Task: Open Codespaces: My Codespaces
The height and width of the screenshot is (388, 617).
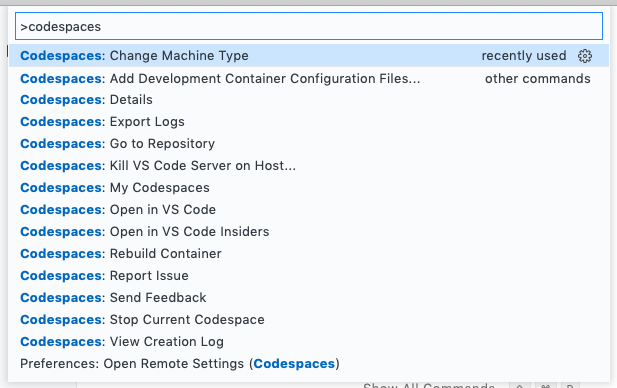Action: click(x=308, y=188)
